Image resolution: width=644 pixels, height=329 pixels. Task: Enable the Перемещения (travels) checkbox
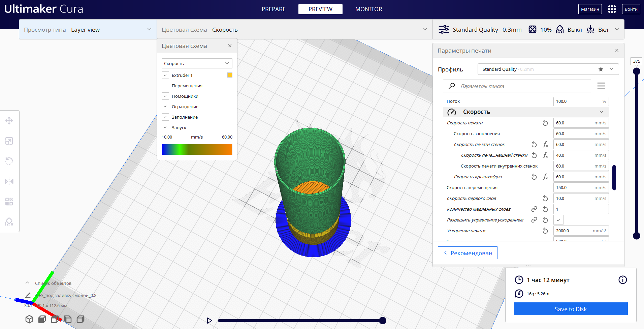(165, 86)
